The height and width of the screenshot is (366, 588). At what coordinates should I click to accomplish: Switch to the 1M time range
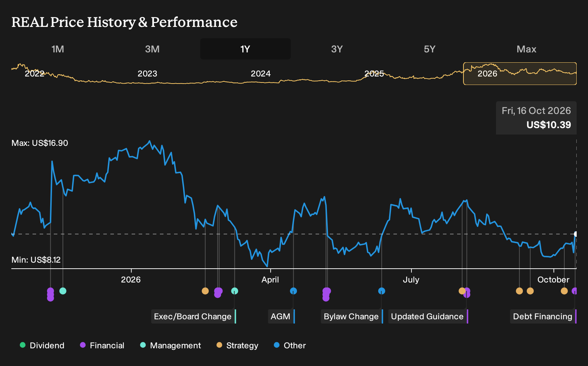pos(58,49)
